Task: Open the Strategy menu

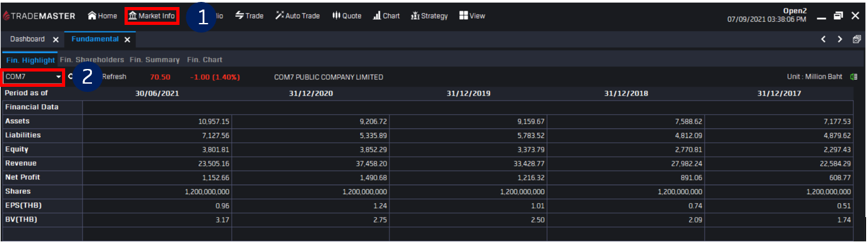Action: point(430,16)
